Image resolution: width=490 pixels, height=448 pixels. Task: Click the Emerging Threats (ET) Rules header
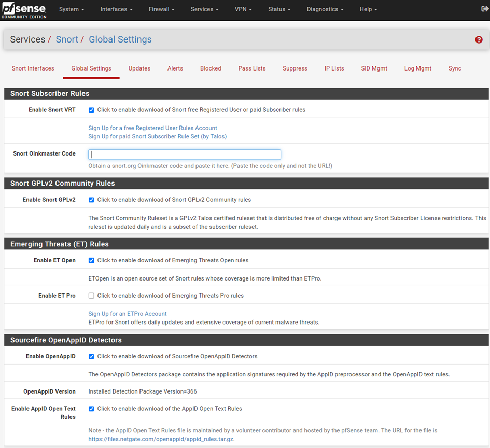point(247,244)
